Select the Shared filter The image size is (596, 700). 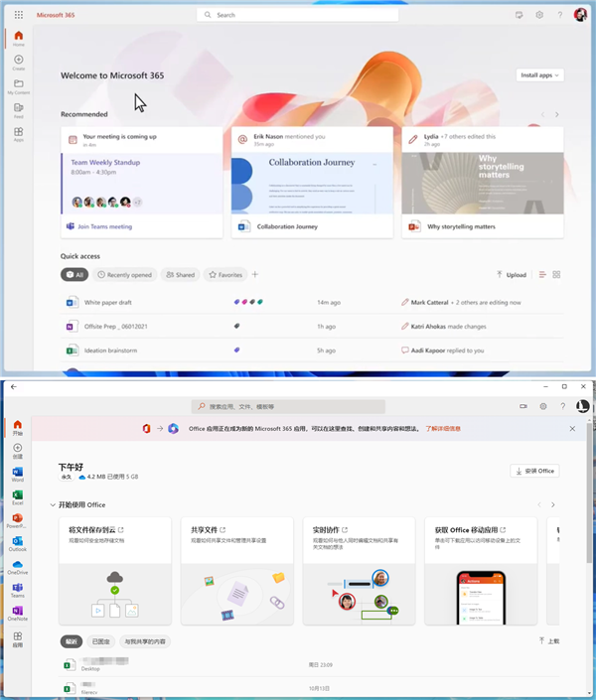181,275
